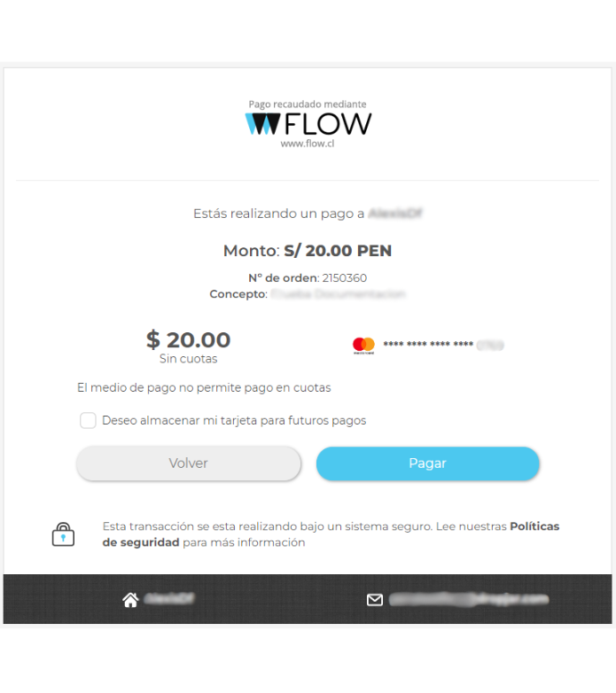Click the envelope email icon
This screenshot has height=693, width=616.
375,600
